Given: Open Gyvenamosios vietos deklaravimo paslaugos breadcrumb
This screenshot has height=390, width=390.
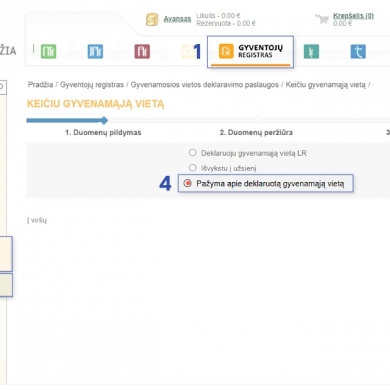Looking at the screenshot, I should point(204,85).
